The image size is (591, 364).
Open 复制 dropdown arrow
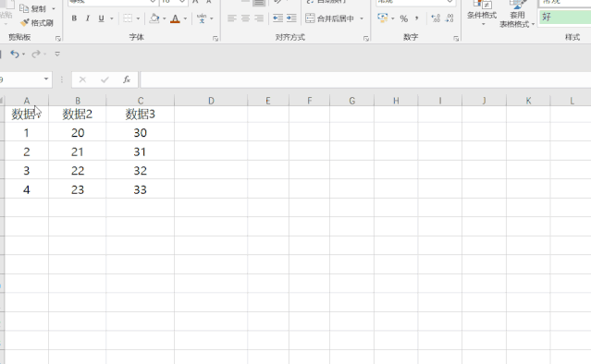[x=54, y=8]
